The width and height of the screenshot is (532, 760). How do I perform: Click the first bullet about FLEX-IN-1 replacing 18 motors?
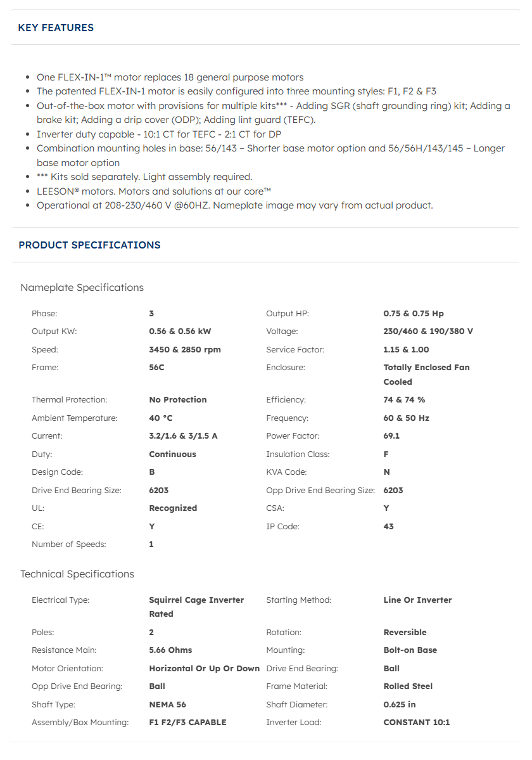tap(170, 77)
